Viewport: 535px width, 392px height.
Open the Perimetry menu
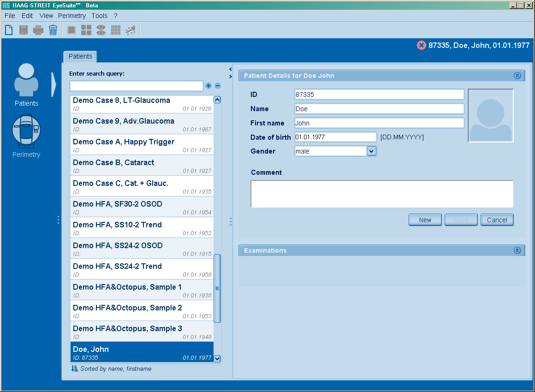[x=72, y=16]
